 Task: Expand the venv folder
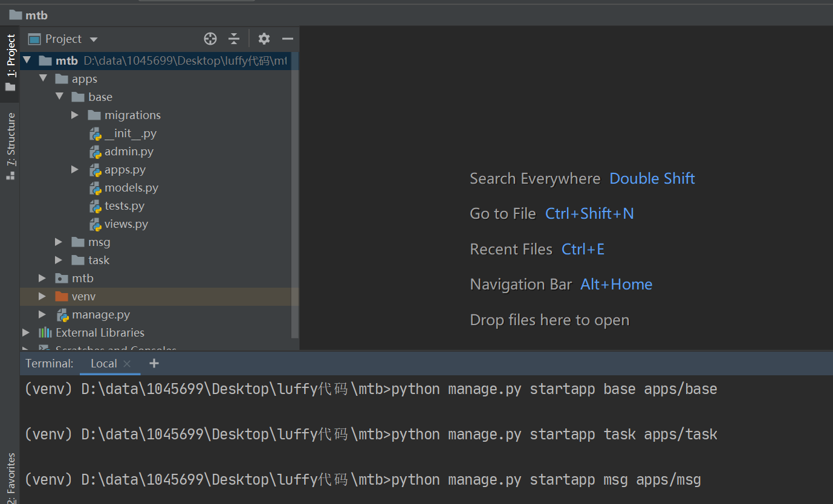[x=42, y=296]
